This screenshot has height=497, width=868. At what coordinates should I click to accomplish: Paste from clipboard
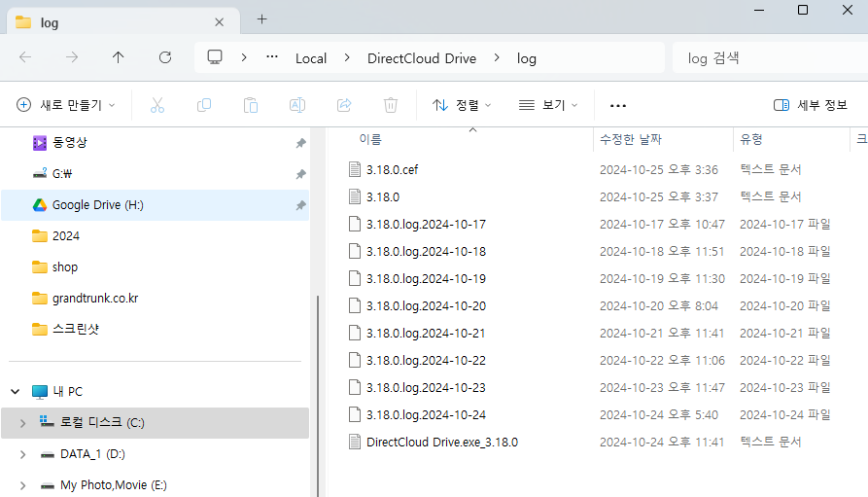pos(251,105)
